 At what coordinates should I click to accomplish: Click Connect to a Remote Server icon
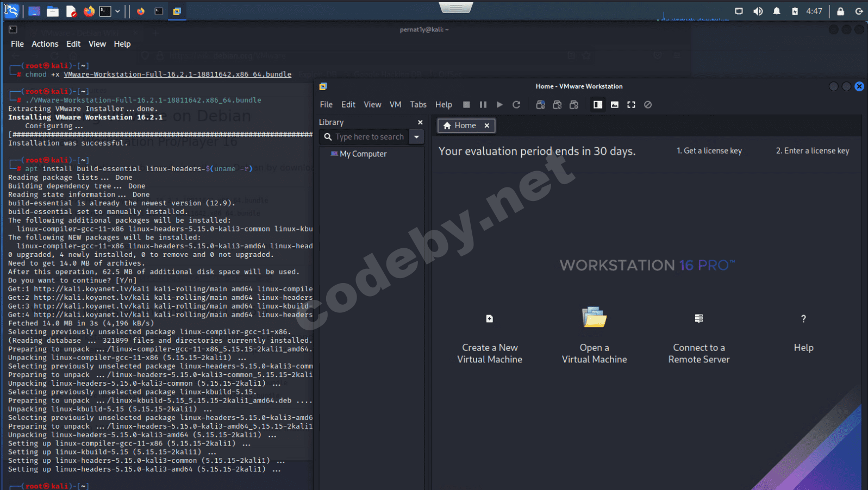(x=698, y=319)
